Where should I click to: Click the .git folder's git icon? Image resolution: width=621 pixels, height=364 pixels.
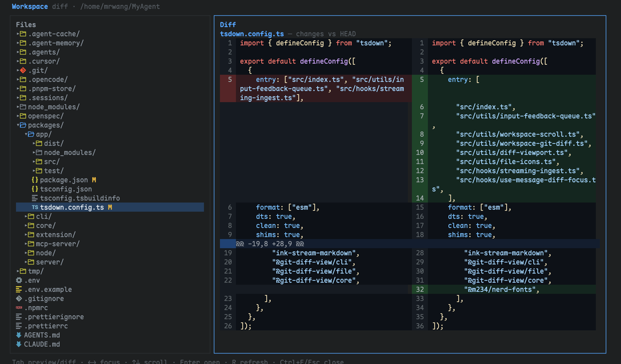(x=23, y=70)
